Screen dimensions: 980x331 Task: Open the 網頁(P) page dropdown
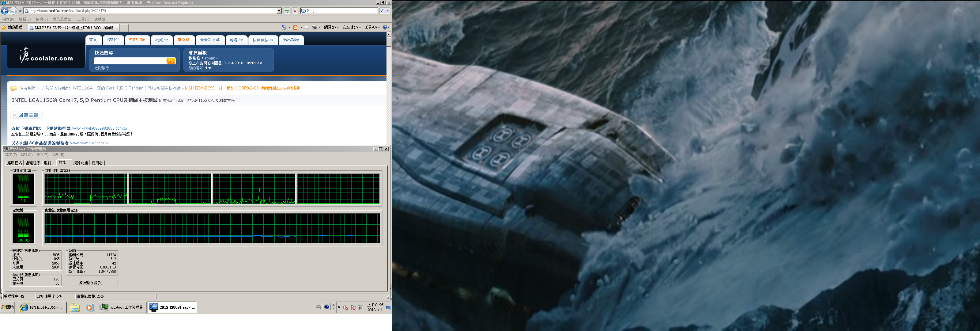[x=331, y=27]
